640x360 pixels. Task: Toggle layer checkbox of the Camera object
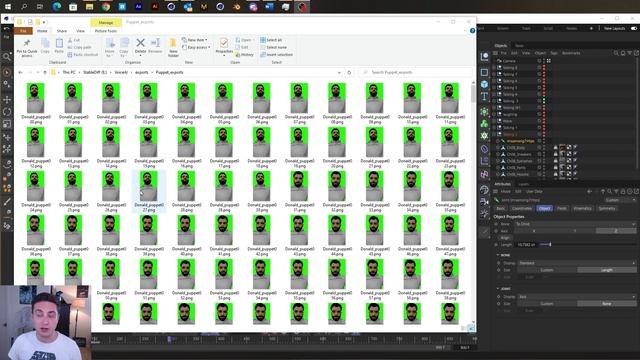[x=539, y=61]
